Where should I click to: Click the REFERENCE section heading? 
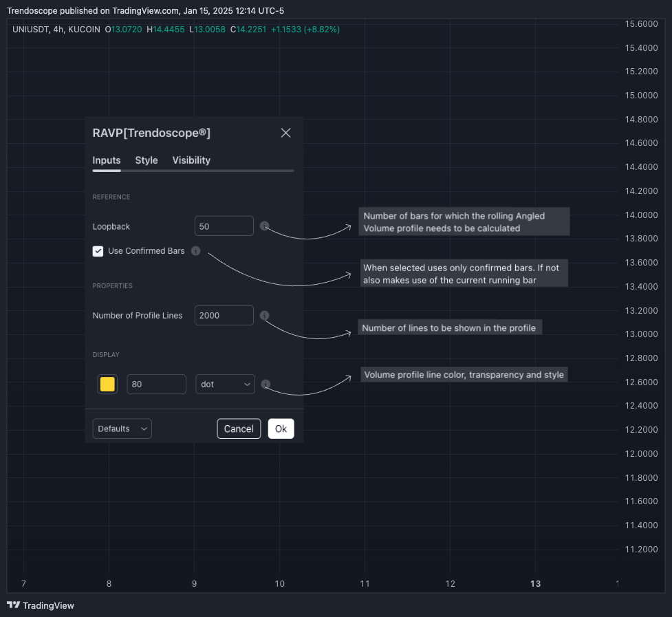point(111,197)
